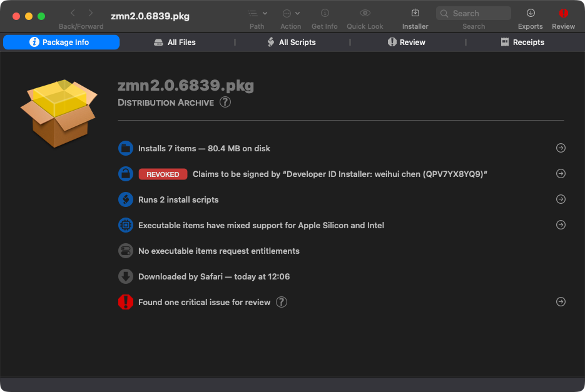The height and width of the screenshot is (392, 585).
Task: Click the blue lock signature icon
Action: pyautogui.click(x=126, y=174)
